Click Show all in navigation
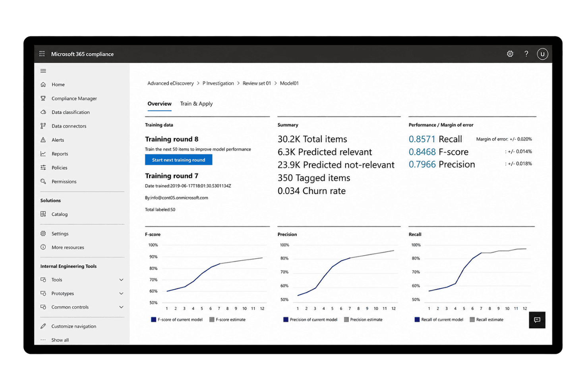588x392 pixels. (x=60, y=340)
